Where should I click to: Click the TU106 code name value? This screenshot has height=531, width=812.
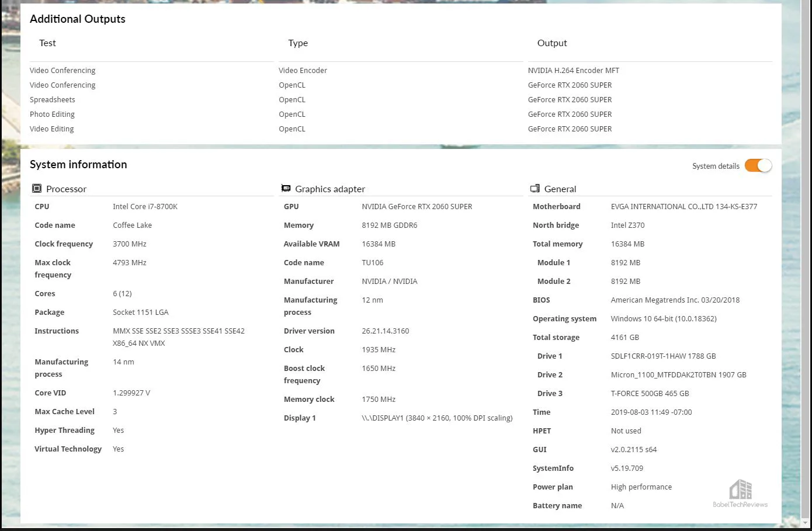tap(373, 263)
